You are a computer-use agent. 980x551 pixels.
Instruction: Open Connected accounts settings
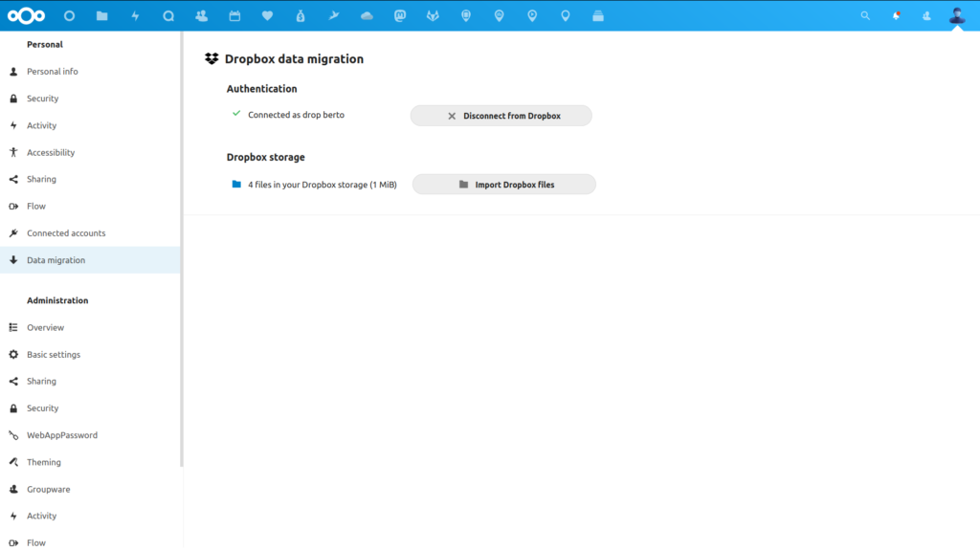point(90,233)
